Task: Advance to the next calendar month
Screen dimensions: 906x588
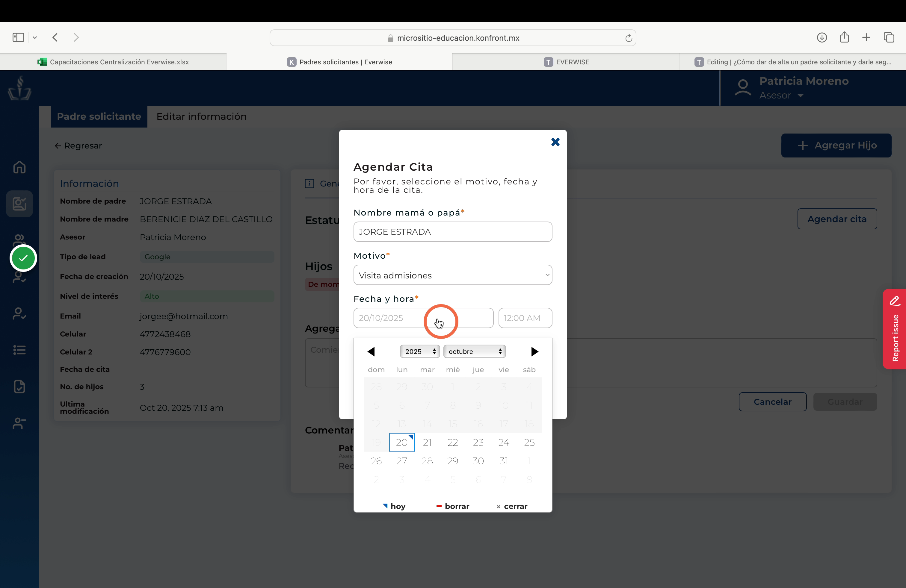Action: (x=534, y=351)
